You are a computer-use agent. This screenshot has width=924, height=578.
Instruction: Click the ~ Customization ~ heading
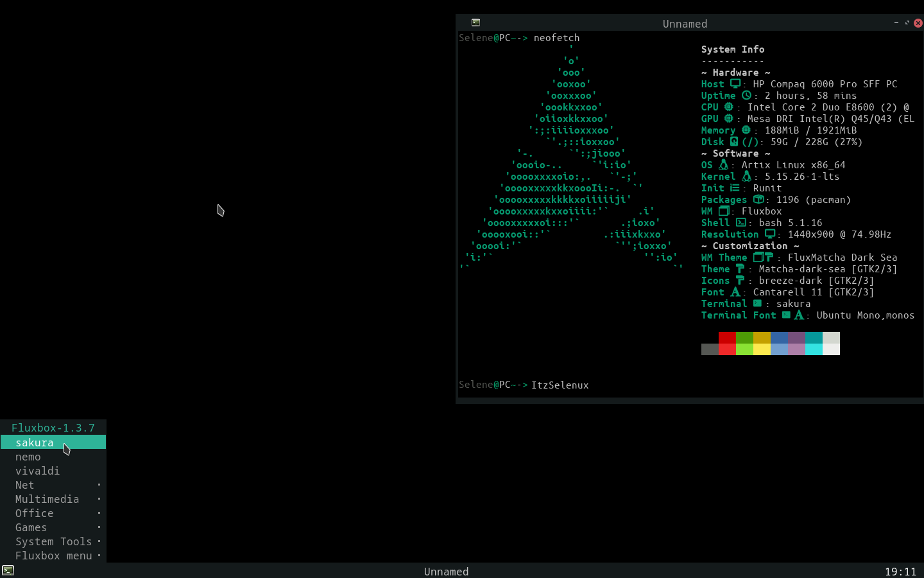coord(750,245)
